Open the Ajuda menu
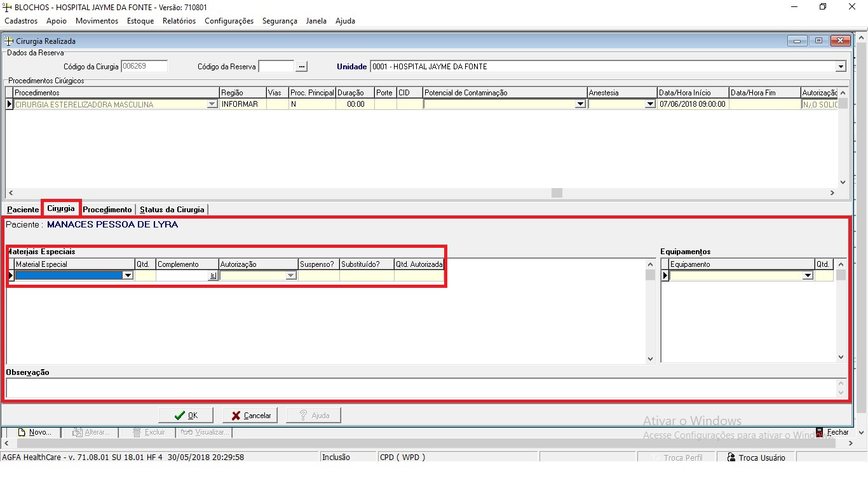 pos(345,21)
